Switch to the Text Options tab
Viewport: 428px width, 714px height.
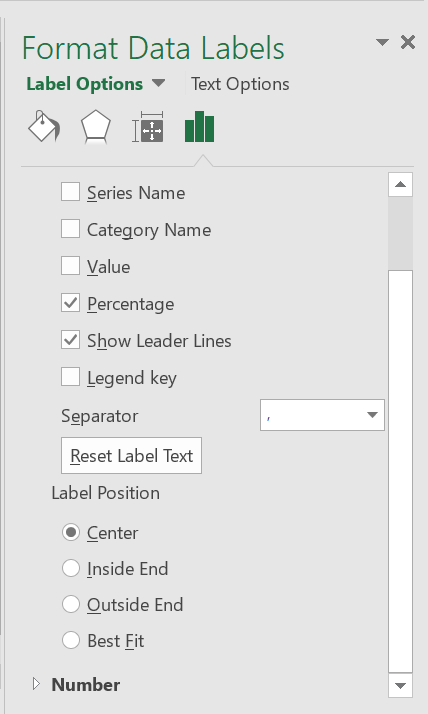240,84
